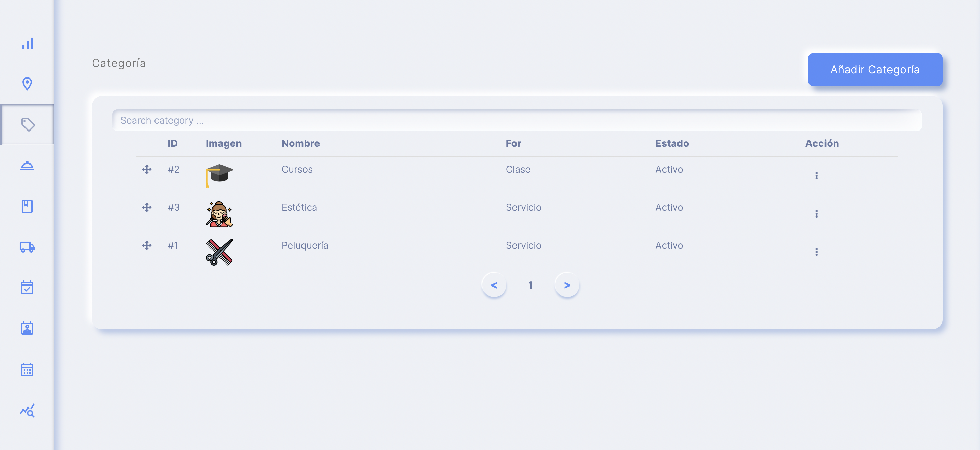Image resolution: width=980 pixels, height=450 pixels.
Task: Click the Añadir Categoría button
Action: [x=875, y=70]
